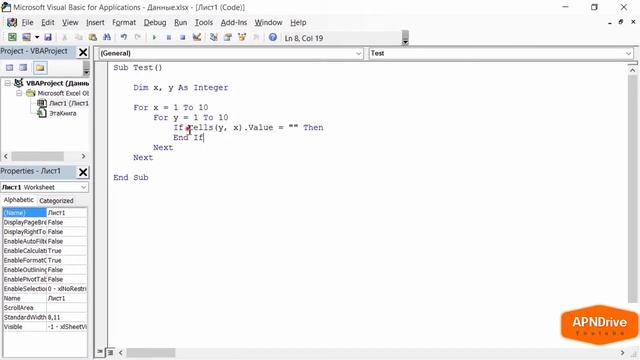Collapse the VBAProject tree node
The width and height of the screenshot is (640, 360).
7,83
